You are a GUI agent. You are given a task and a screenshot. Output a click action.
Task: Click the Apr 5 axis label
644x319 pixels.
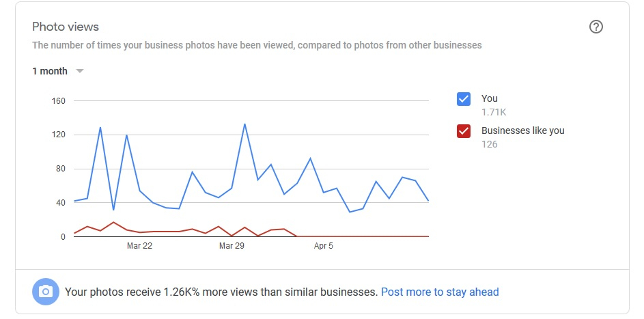(x=324, y=246)
